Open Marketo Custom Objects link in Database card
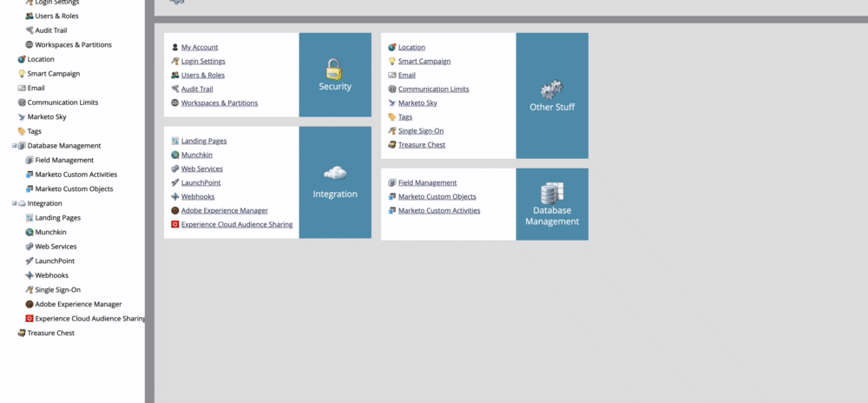Viewport: 868px width, 403px height. (x=437, y=196)
